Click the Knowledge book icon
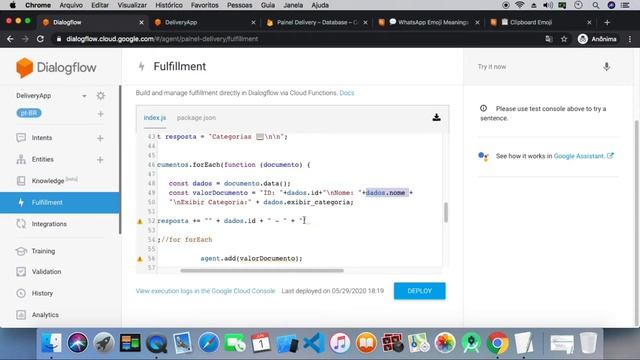 tap(21, 181)
